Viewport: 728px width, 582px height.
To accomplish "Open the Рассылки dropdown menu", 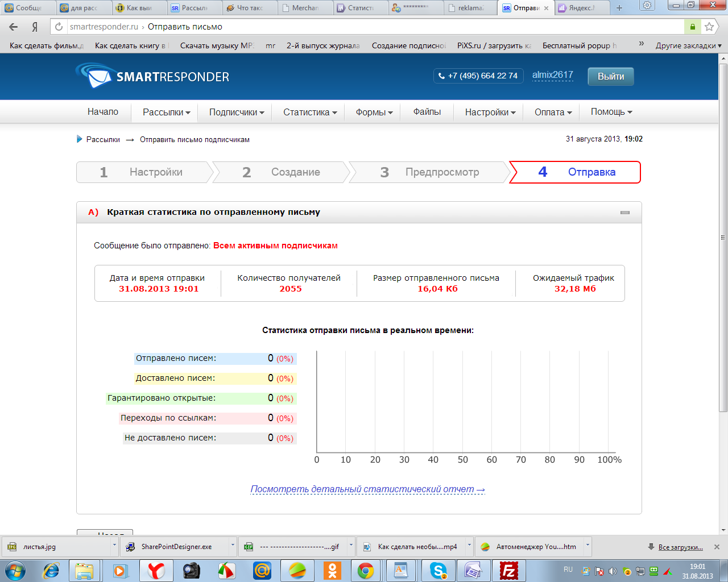I will pos(166,112).
